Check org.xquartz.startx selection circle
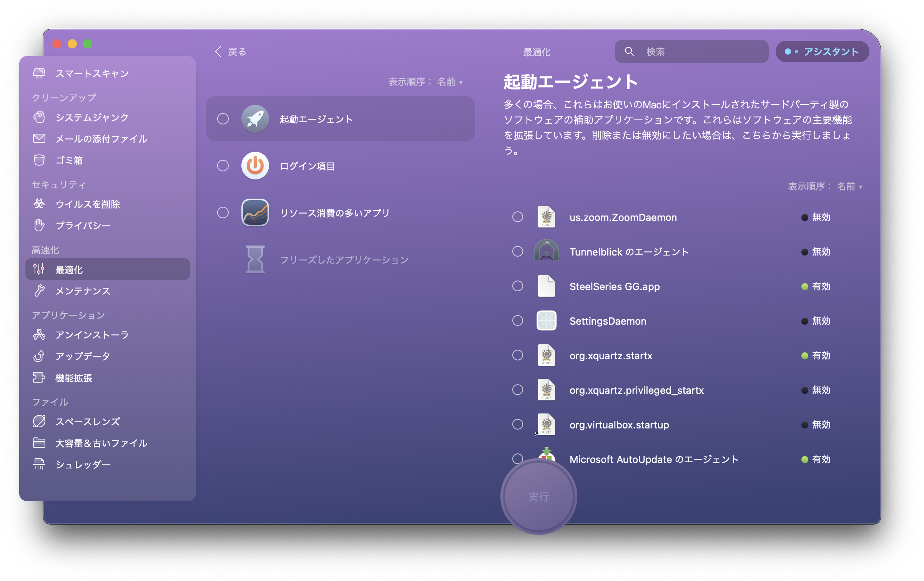This screenshot has width=924, height=581. [x=518, y=355]
